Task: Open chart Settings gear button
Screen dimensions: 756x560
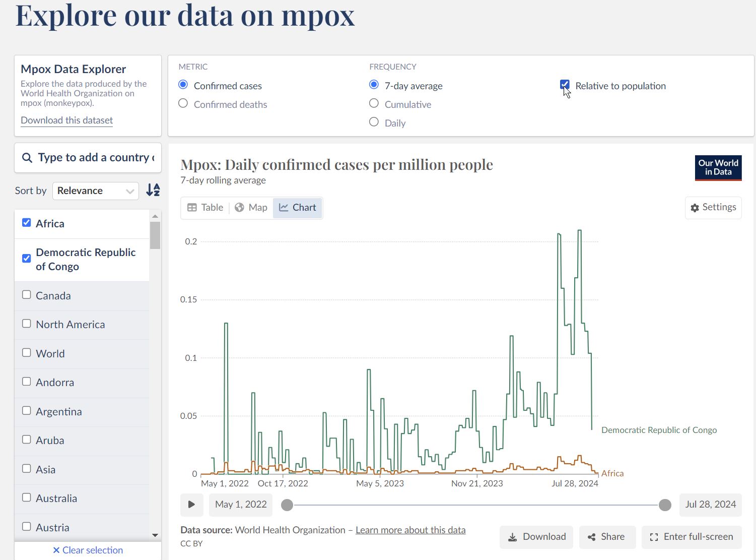Action: pyautogui.click(x=713, y=208)
